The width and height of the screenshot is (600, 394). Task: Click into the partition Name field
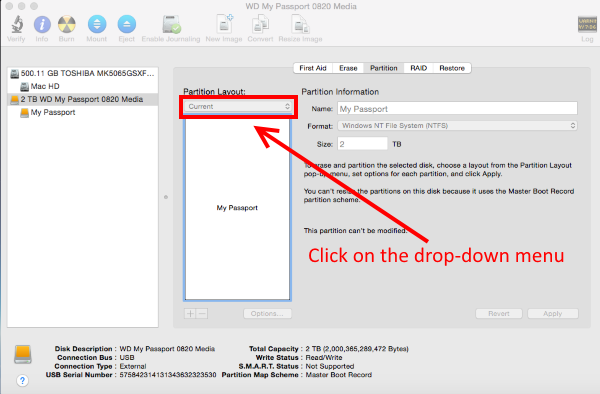coord(457,109)
